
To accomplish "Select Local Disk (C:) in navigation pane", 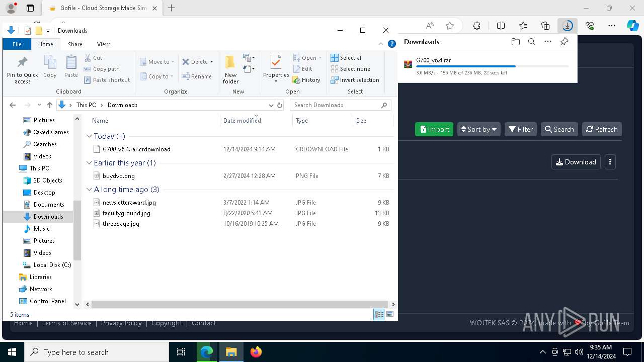I will (x=52, y=265).
